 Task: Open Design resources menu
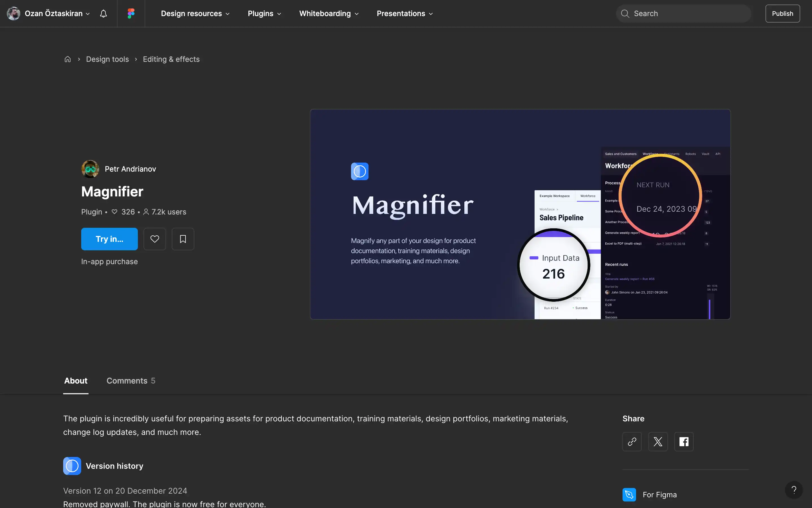(x=195, y=14)
